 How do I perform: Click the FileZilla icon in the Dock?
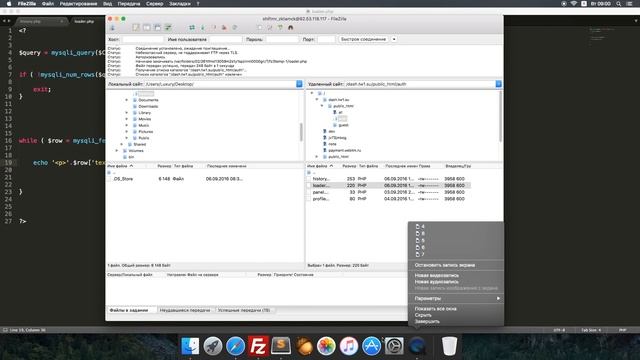(258, 346)
